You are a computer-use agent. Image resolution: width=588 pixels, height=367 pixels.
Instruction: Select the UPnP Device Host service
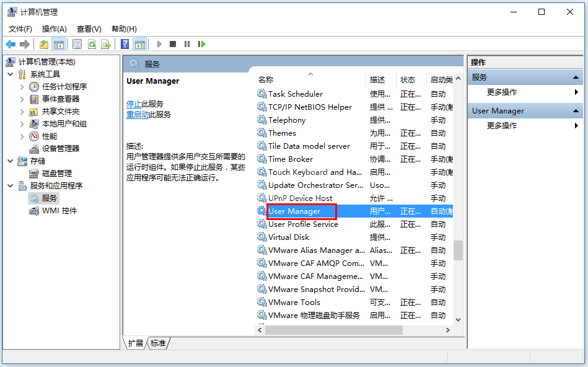point(354,198)
